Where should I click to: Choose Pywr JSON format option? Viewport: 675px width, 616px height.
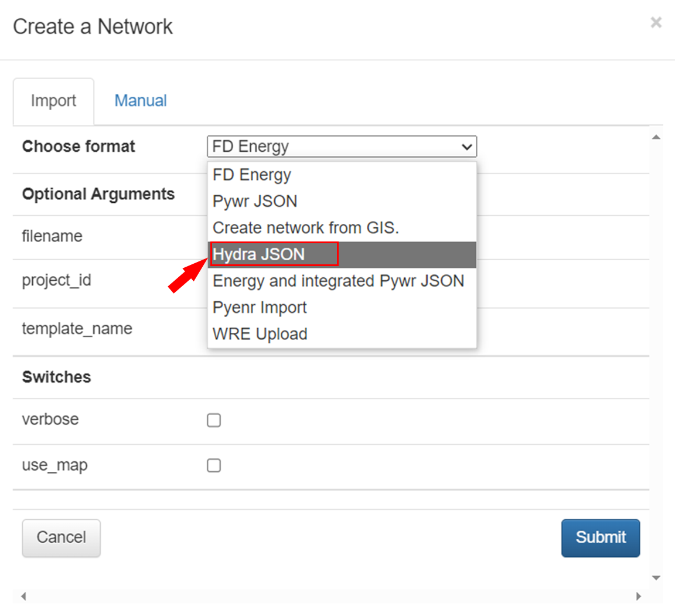[255, 201]
